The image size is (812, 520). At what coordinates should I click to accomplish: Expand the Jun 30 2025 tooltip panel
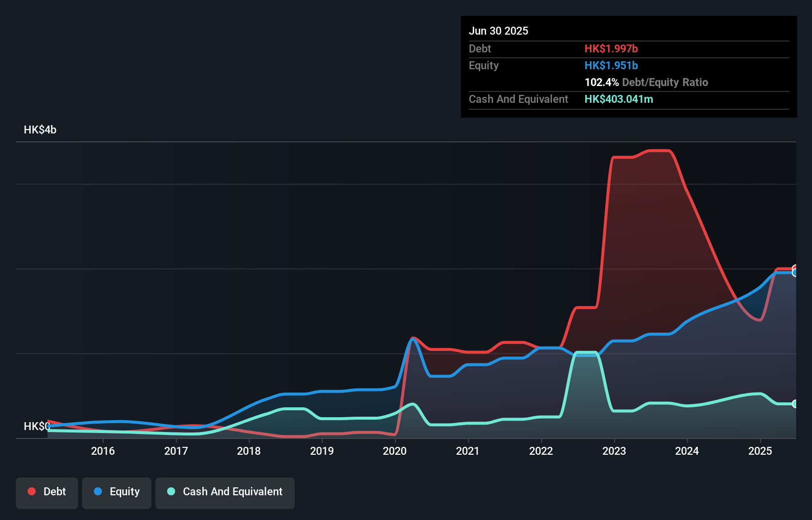[498, 31]
